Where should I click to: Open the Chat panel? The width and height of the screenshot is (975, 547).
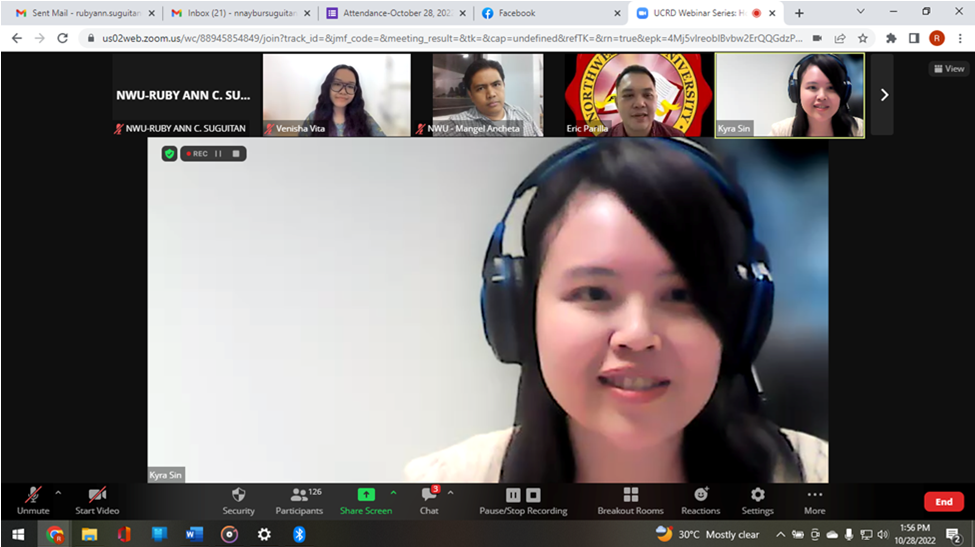[x=429, y=497]
